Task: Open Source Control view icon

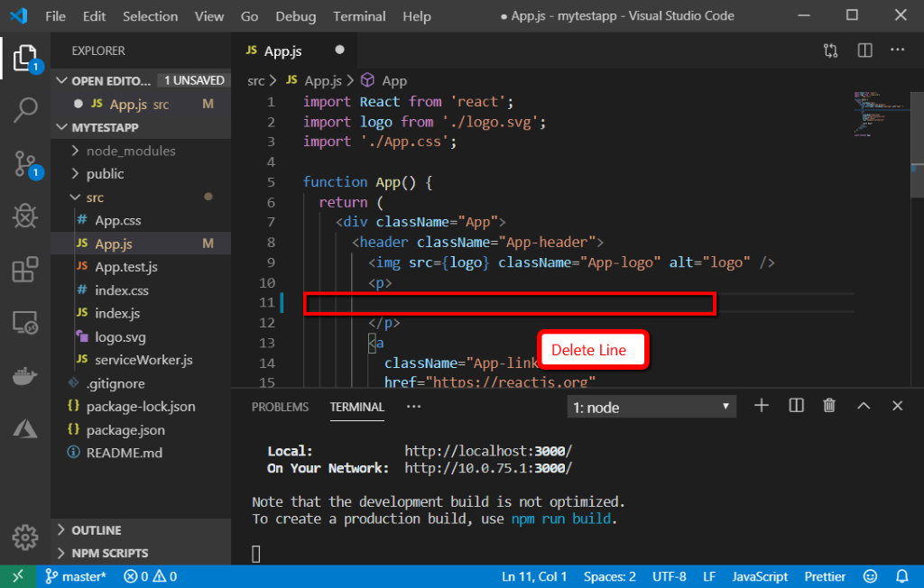Action: [x=26, y=164]
